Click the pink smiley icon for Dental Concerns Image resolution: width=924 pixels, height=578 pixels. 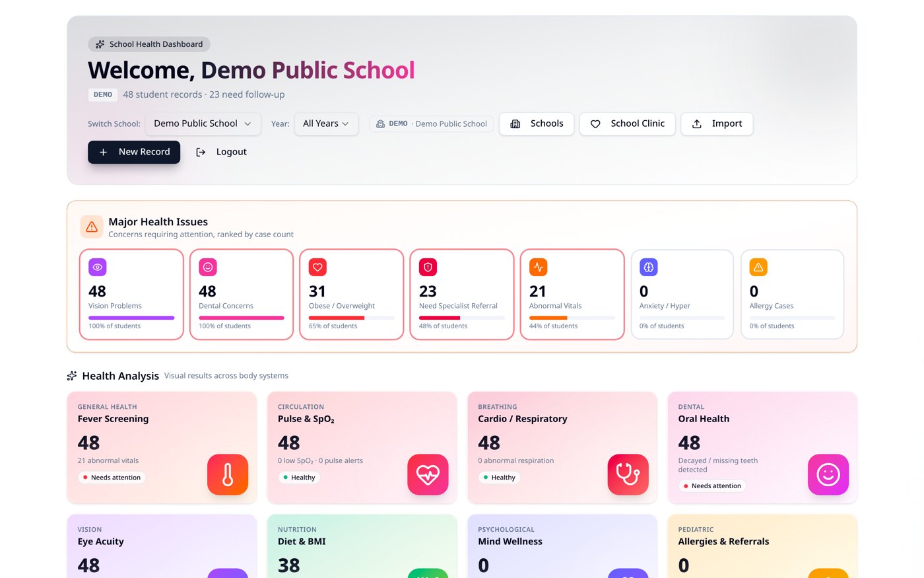[208, 267]
